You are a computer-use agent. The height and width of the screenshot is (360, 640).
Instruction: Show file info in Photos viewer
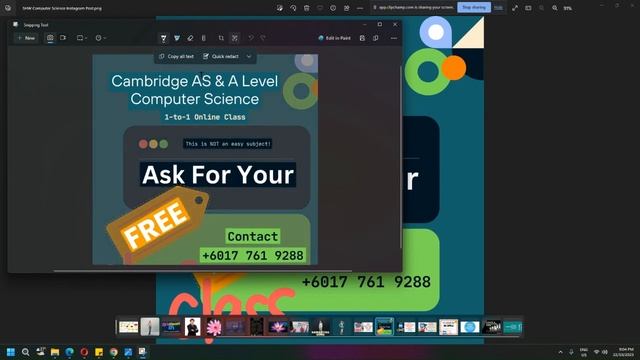click(x=333, y=8)
